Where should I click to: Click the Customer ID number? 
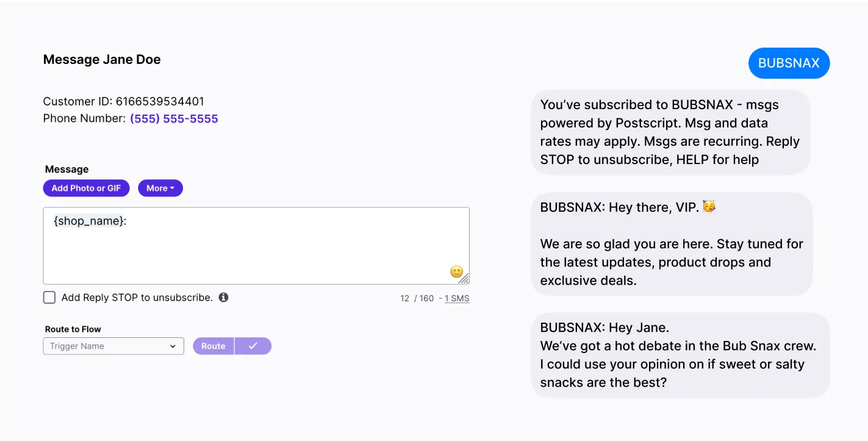pyautogui.click(x=160, y=102)
